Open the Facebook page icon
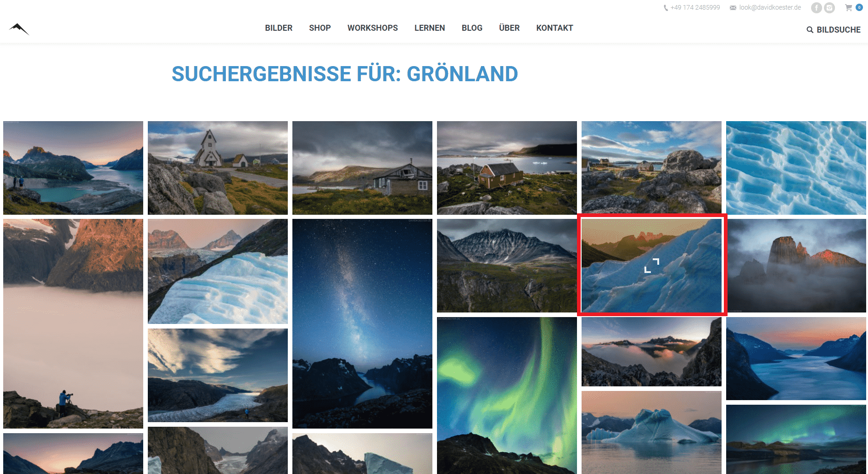The width and height of the screenshot is (868, 474). coord(816,8)
